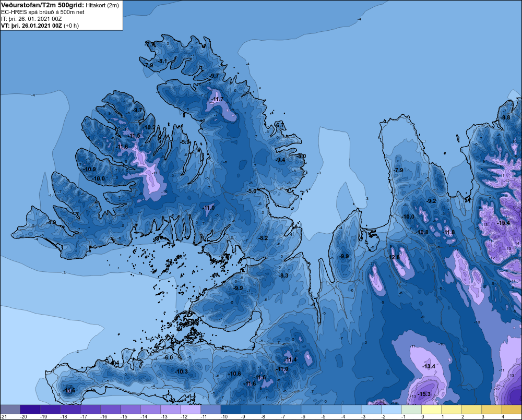Viewport: 522px width, 420px height.
Task: Select the -11.4 temperature value
Action: 290,360
